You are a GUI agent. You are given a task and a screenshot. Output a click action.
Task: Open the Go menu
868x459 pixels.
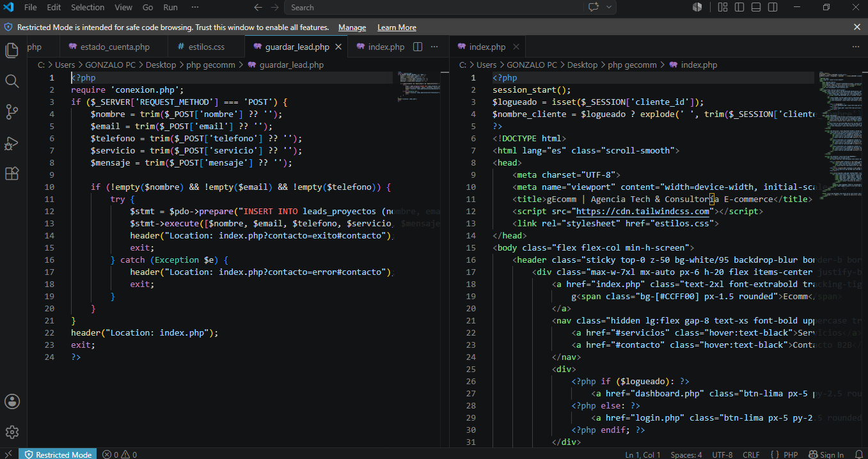[148, 7]
